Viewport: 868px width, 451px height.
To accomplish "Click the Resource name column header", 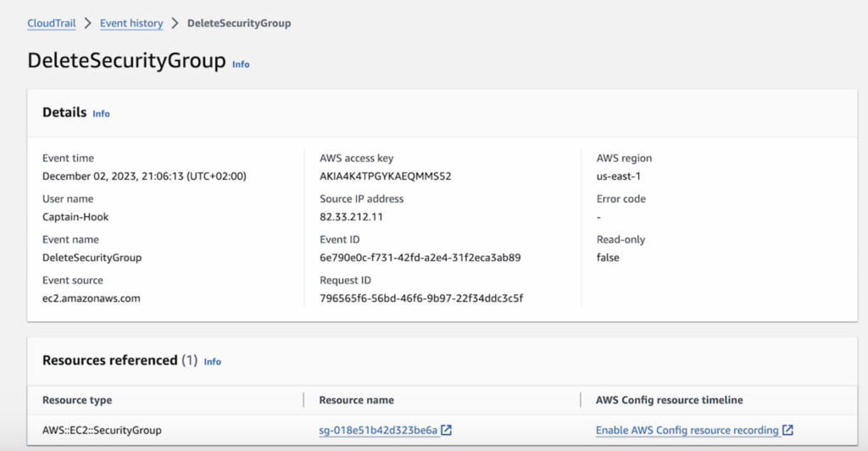I will 357,400.
